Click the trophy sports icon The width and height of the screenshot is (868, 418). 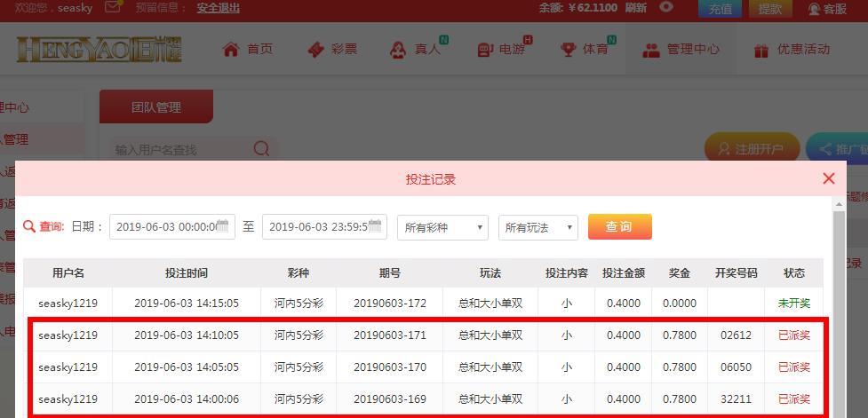[x=568, y=50]
